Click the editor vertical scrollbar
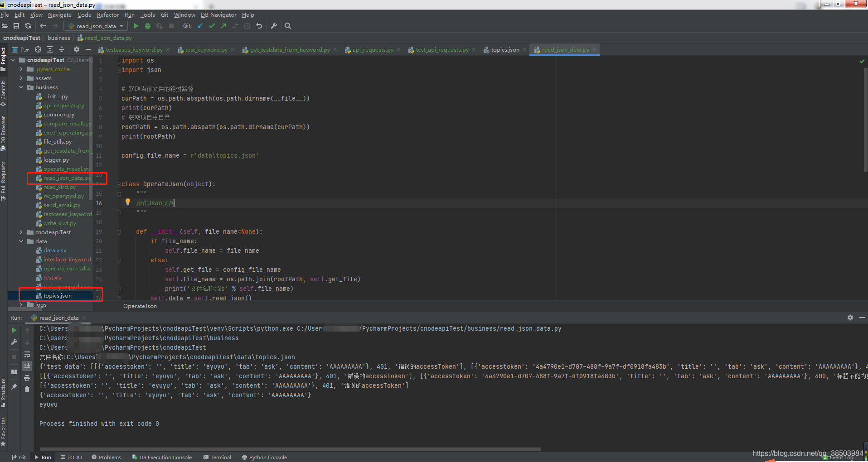This screenshot has width=868, height=462. click(x=865, y=120)
